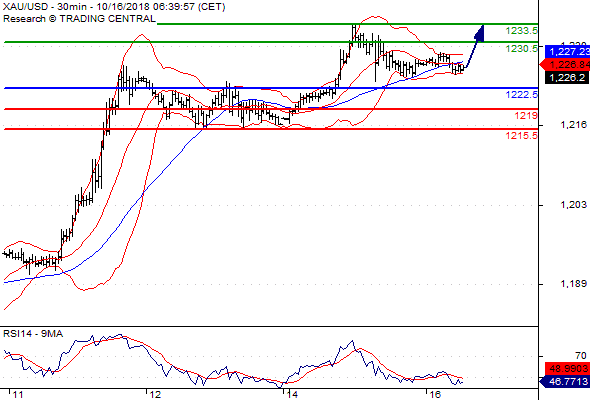Click the 14 date marker on time axis
This screenshot has width=590, height=400.
[x=292, y=395]
